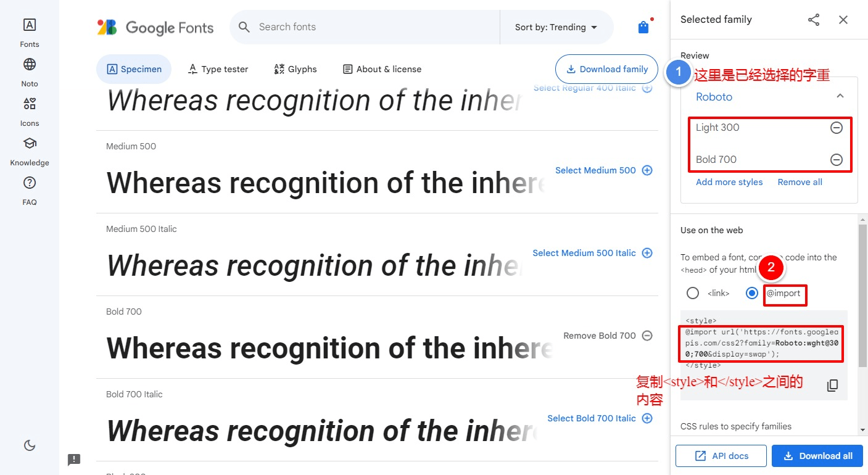Open Icons section in sidebar
This screenshot has height=475, width=868.
point(29,104)
